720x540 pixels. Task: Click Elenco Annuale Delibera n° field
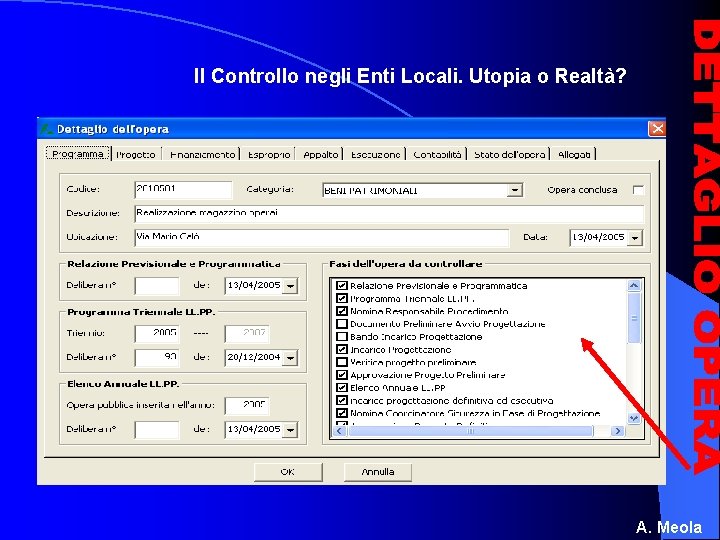click(157, 430)
